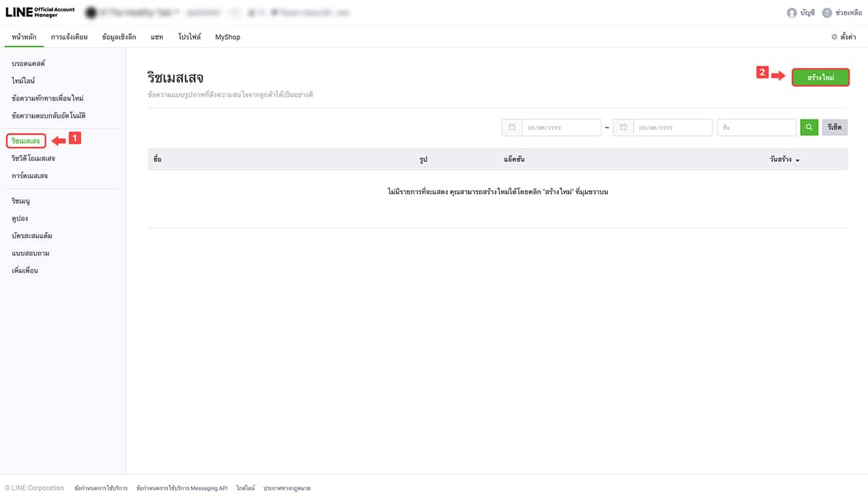Open ริชวิดีโอเมสเสจ in the sidebar
868x498 pixels.
pos(33,158)
